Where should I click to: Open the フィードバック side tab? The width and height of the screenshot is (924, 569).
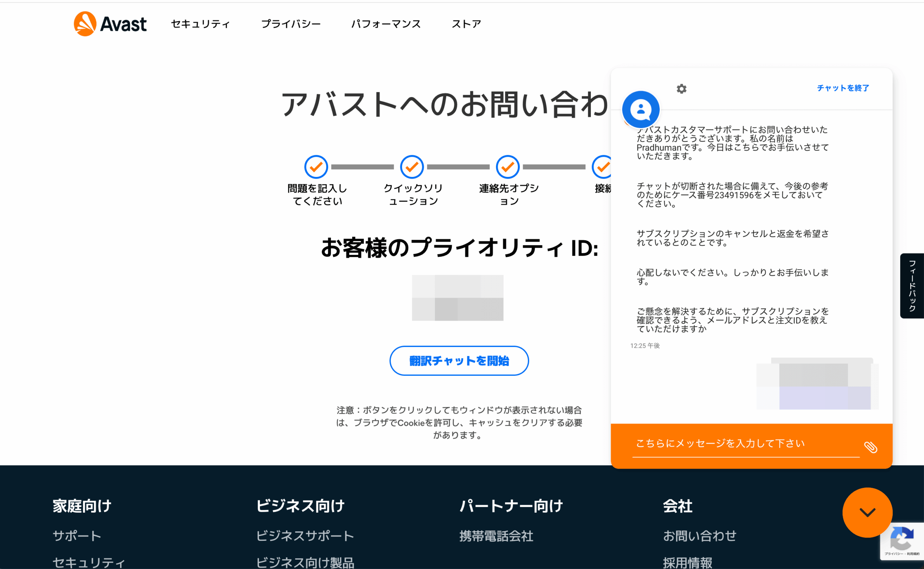tap(912, 286)
